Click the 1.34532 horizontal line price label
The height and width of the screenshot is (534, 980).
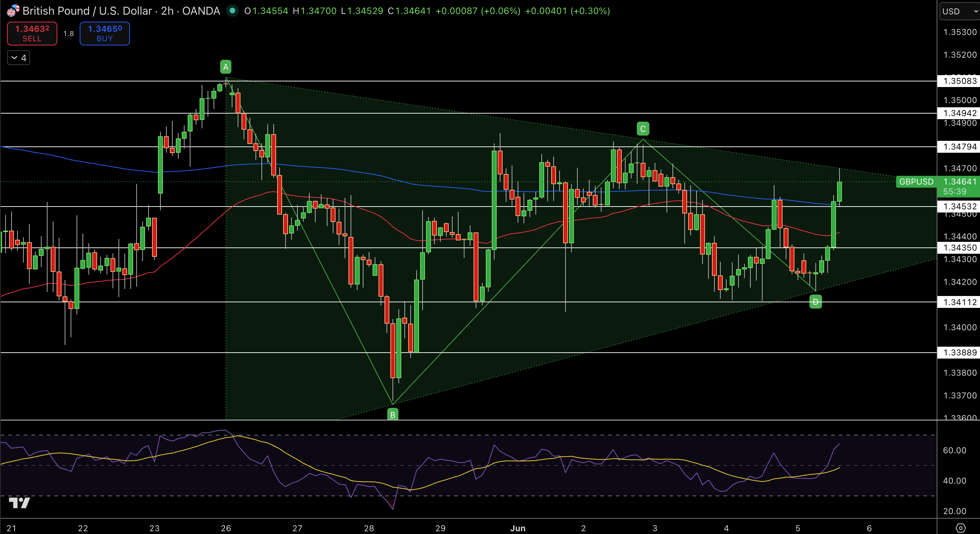pos(959,206)
